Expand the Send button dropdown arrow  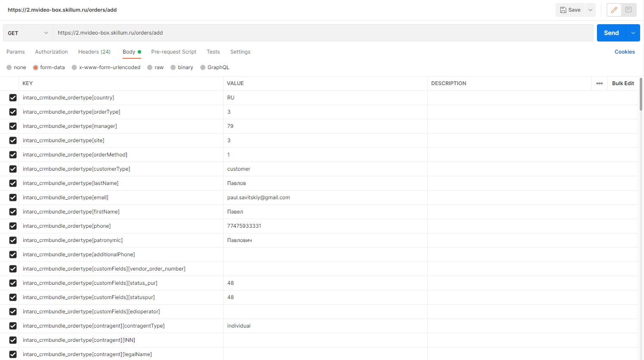(x=633, y=32)
